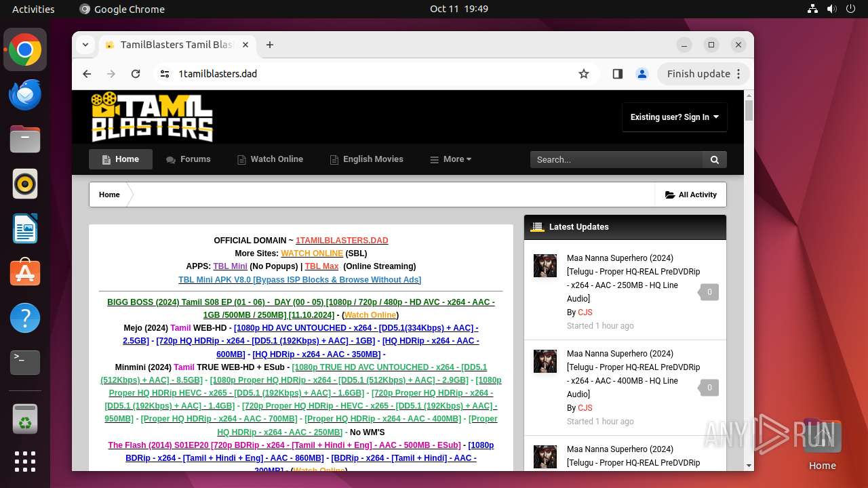
Task: Open Activities overview
Action: coord(33,9)
